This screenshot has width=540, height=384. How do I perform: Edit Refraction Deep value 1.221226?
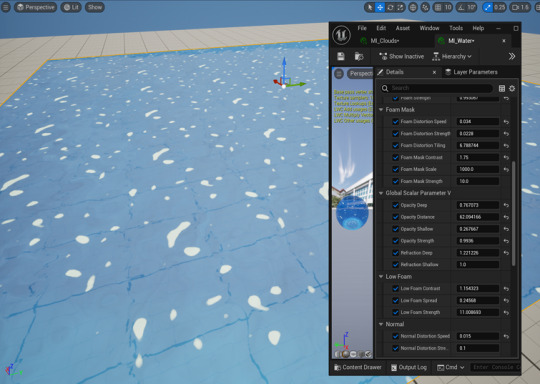point(478,253)
